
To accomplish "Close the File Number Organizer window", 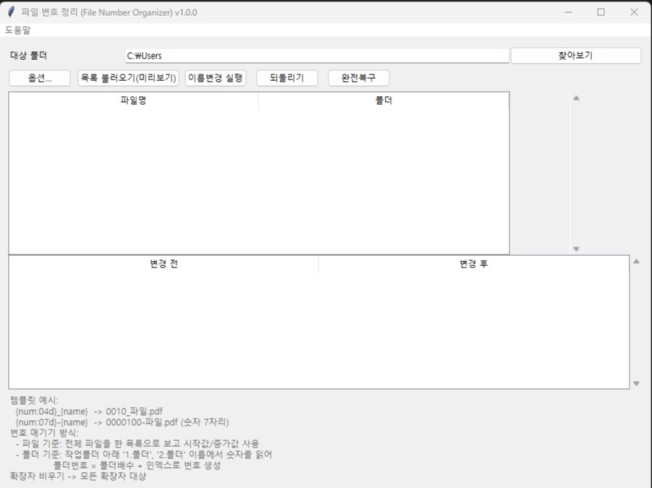I will [x=634, y=12].
